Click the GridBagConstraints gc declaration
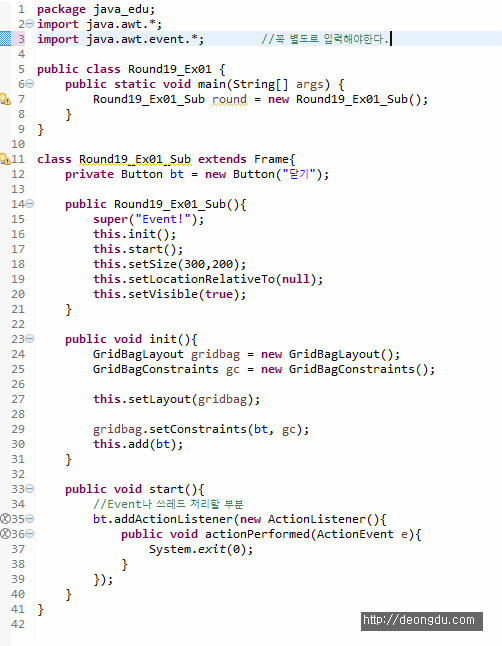 [x=264, y=369]
